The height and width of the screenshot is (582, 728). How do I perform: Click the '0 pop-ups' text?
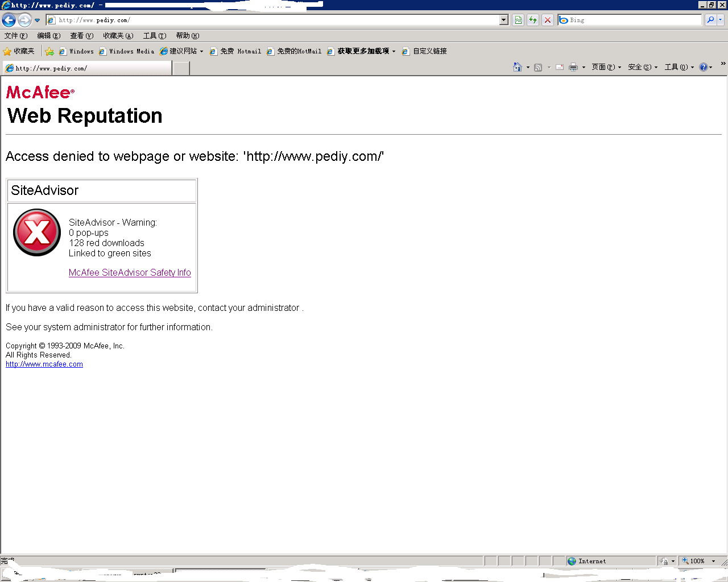pyautogui.click(x=89, y=233)
